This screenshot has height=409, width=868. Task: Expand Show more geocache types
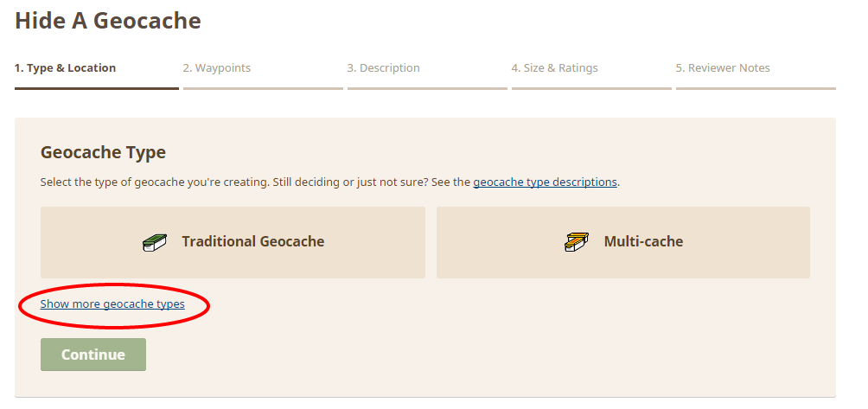pyautogui.click(x=112, y=304)
